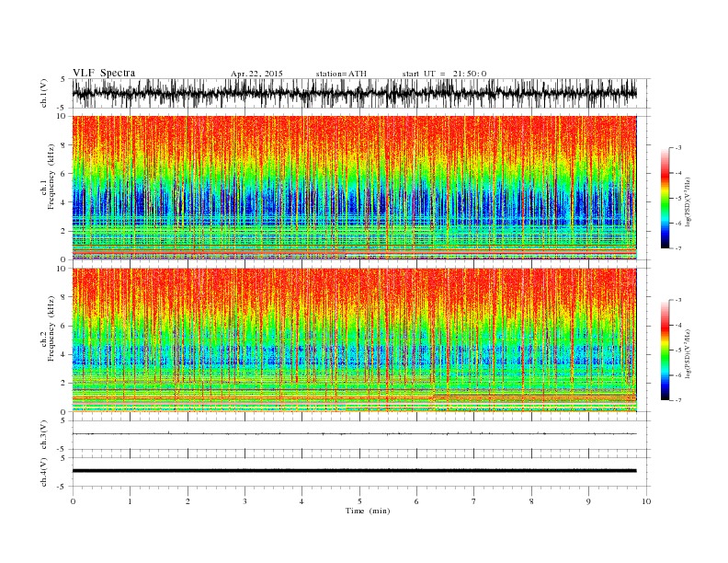The height and width of the screenshot is (563, 728).
Task: Select the date text "Apr. 22, 2015"
Action: point(256,74)
